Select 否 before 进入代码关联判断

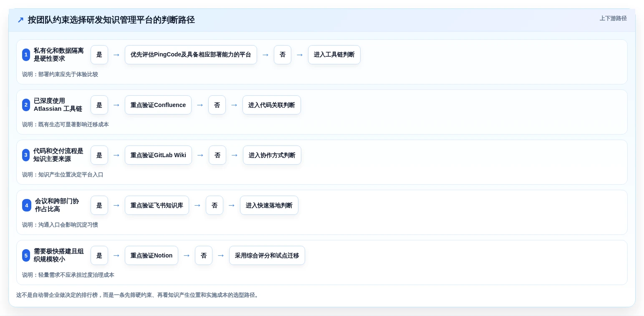point(217,105)
